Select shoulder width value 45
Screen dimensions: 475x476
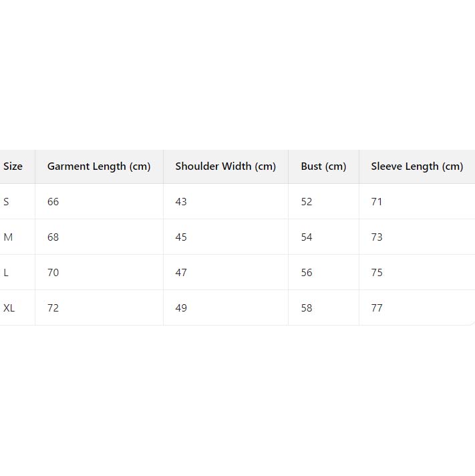[x=181, y=237]
